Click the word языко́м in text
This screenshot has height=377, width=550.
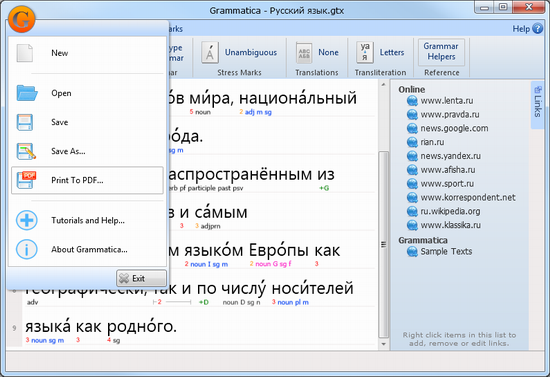tap(214, 251)
